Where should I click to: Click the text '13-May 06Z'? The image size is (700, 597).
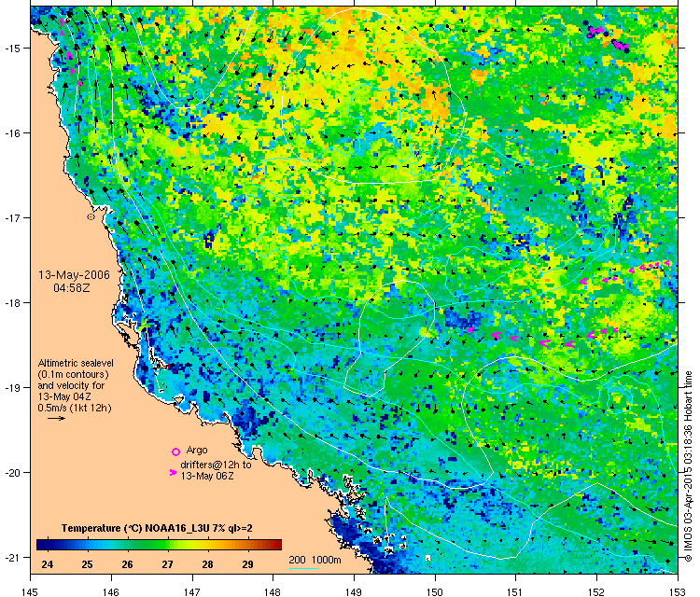(x=207, y=476)
